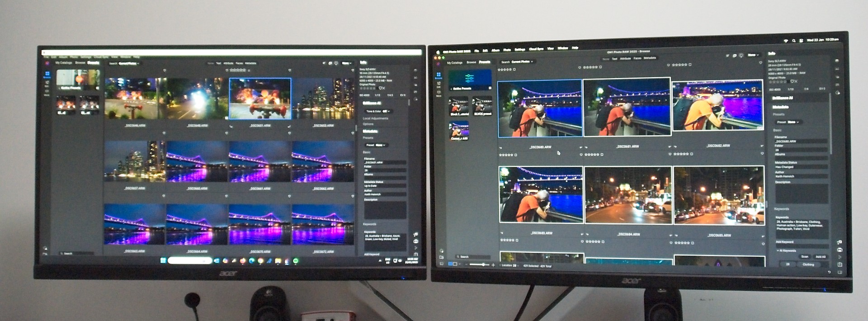Tick the color label box above _DSC0680.ARW
Screen dimensions: 868x321
coord(514,70)
